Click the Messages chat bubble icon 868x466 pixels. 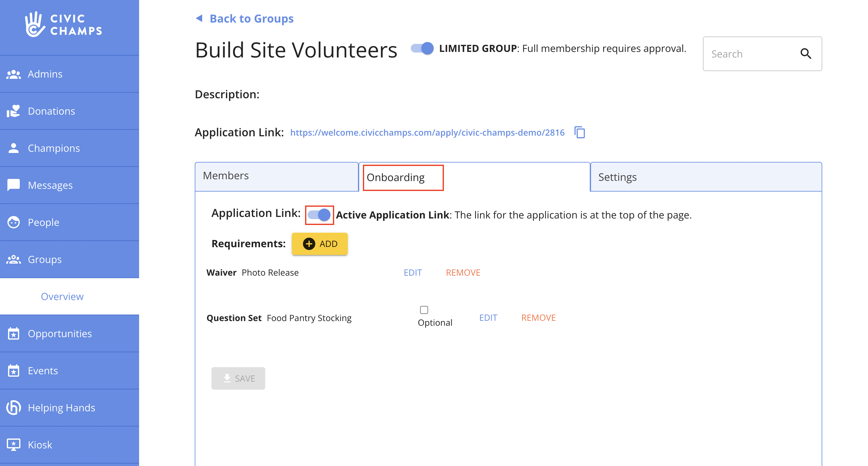pos(14,185)
